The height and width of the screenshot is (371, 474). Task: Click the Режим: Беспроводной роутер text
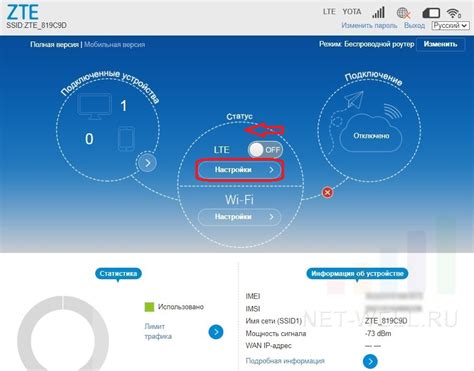(366, 44)
